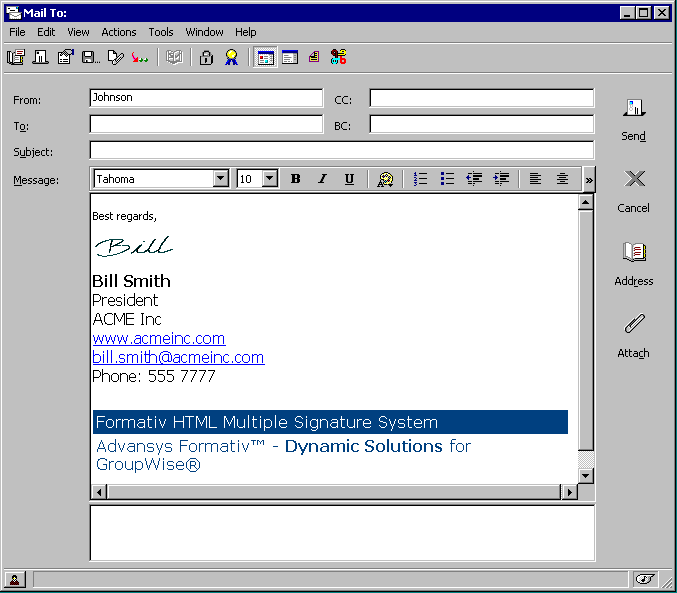
Task: Click into the CC field
Action: coord(482,98)
